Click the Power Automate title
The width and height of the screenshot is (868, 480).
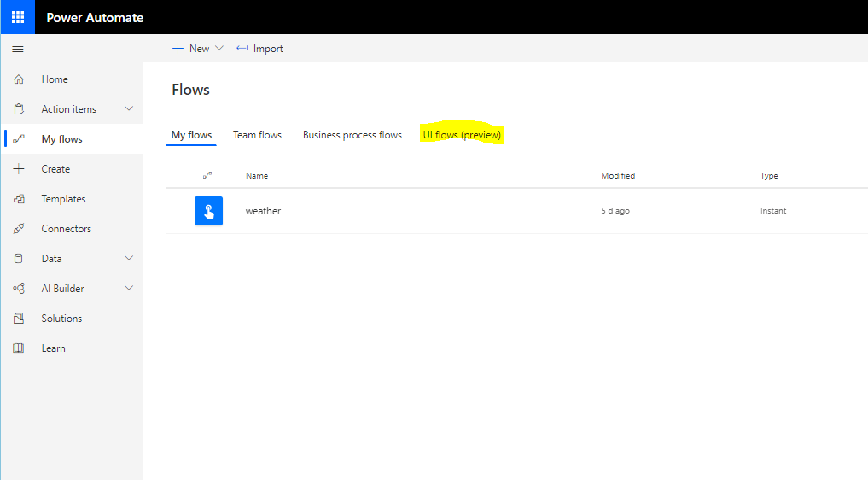point(96,18)
